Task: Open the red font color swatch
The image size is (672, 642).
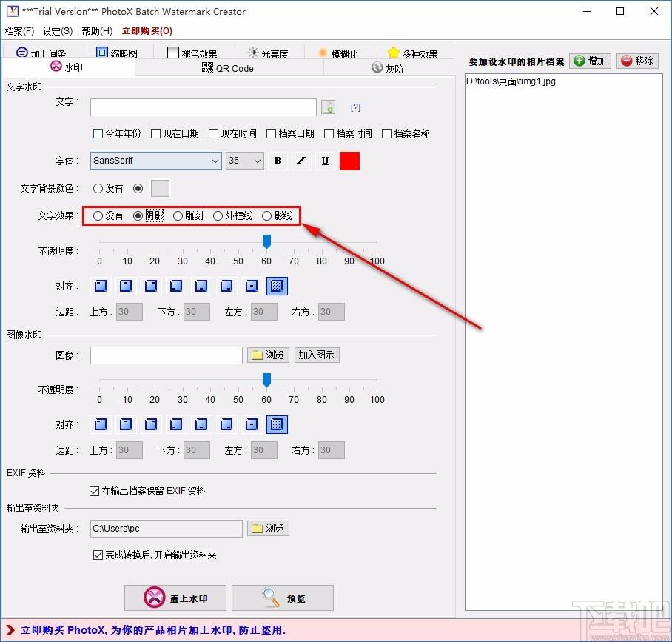Action: [350, 161]
